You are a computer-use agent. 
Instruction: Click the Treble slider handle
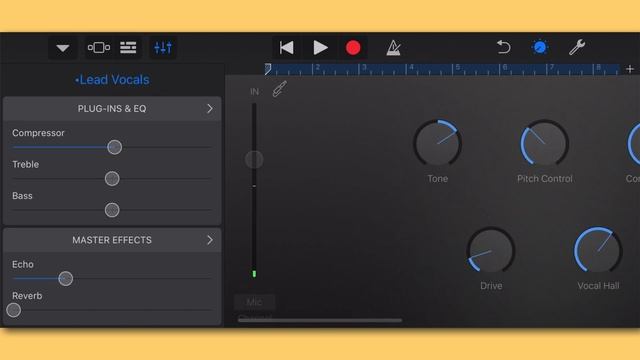coord(112,179)
